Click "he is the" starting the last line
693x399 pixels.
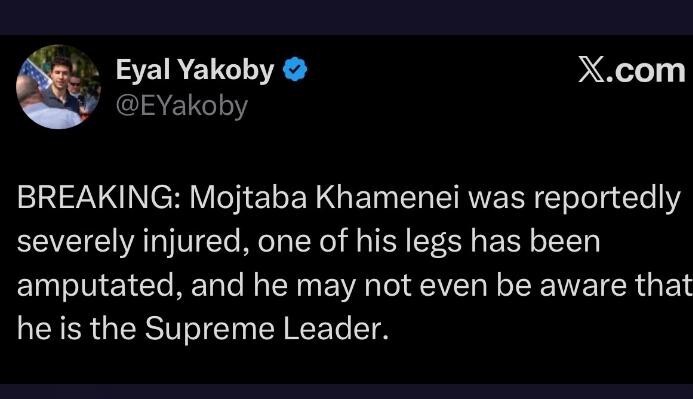[x=76, y=330]
